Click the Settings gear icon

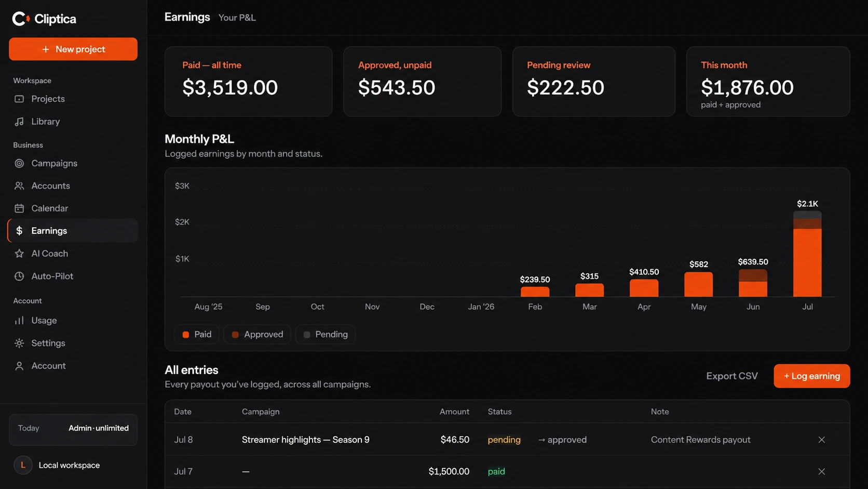[x=19, y=343]
